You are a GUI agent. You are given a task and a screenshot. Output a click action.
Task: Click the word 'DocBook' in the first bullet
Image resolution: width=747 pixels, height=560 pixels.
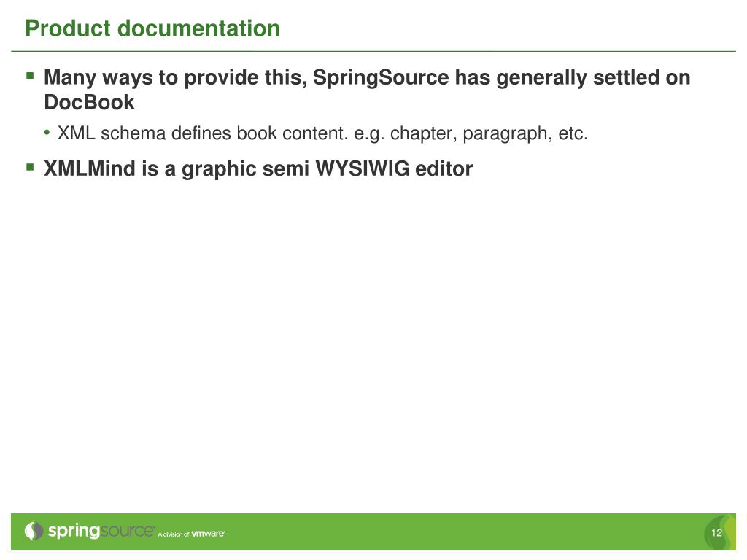click(89, 102)
